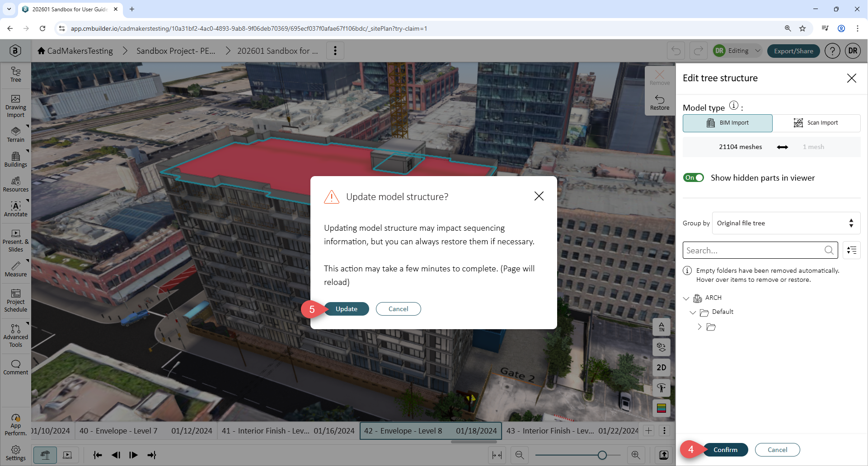Collapse the Default folder node
This screenshot has width=868, height=466.
click(693, 312)
